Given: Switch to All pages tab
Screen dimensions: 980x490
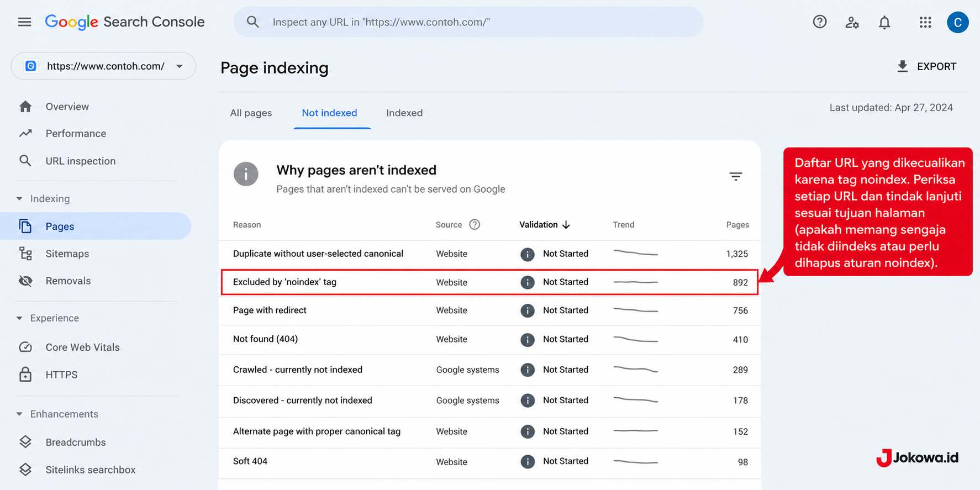Looking at the screenshot, I should [x=251, y=113].
